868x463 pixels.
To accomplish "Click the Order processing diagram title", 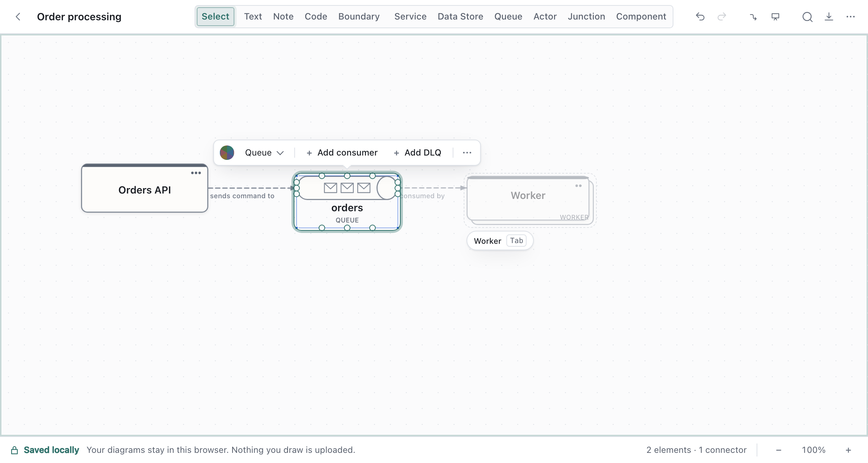I will [79, 17].
